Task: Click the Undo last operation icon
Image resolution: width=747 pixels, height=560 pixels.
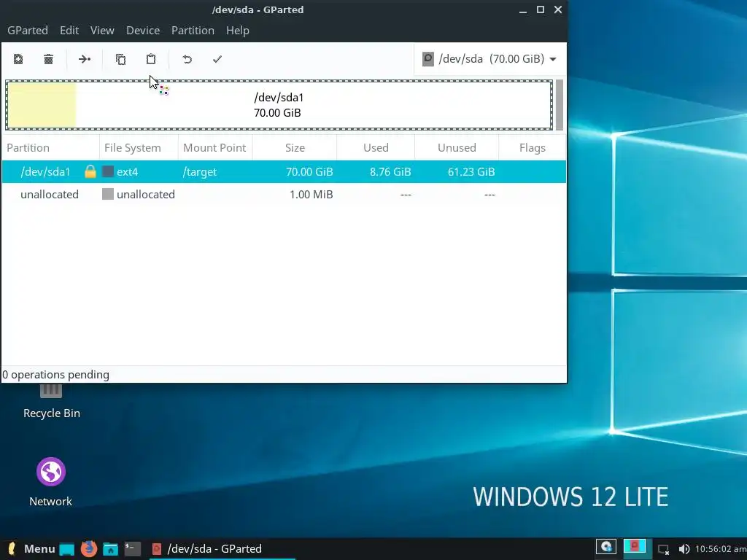Action: pos(187,59)
